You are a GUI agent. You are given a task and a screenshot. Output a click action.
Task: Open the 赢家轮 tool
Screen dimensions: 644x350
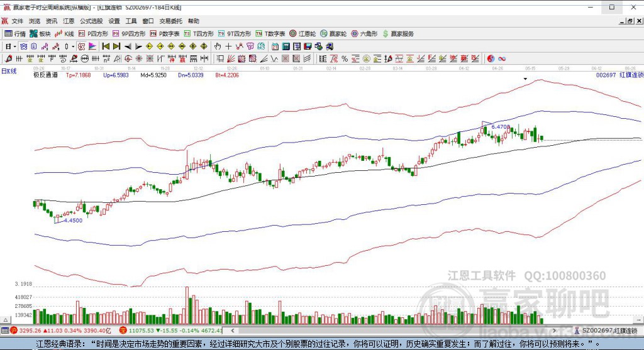(x=333, y=34)
